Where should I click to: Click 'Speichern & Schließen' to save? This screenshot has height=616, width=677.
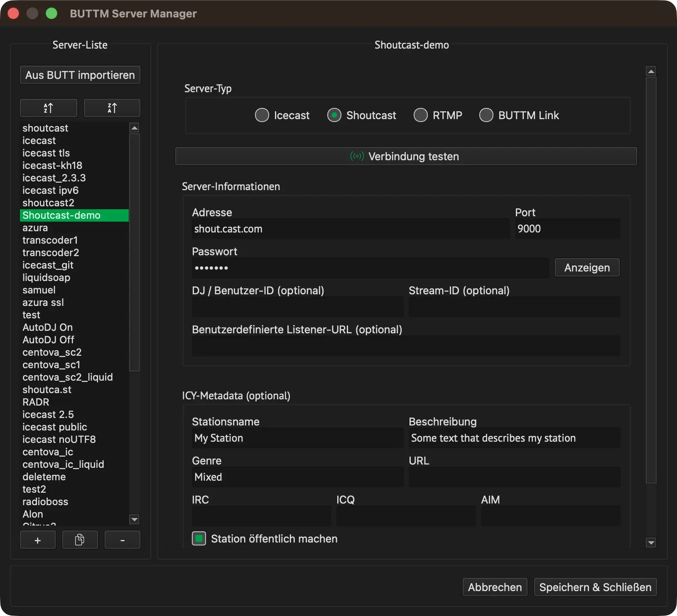pyautogui.click(x=596, y=587)
